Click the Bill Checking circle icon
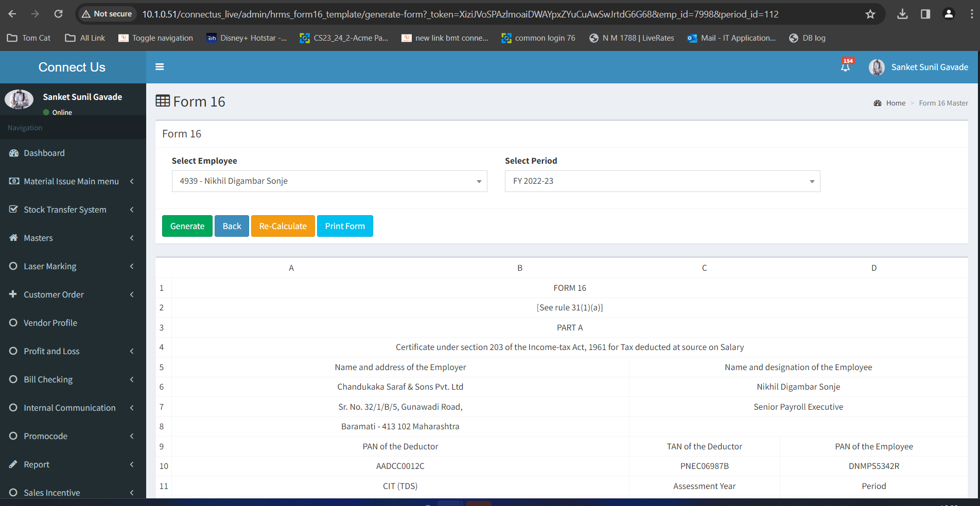The image size is (980, 506). pyautogui.click(x=14, y=379)
